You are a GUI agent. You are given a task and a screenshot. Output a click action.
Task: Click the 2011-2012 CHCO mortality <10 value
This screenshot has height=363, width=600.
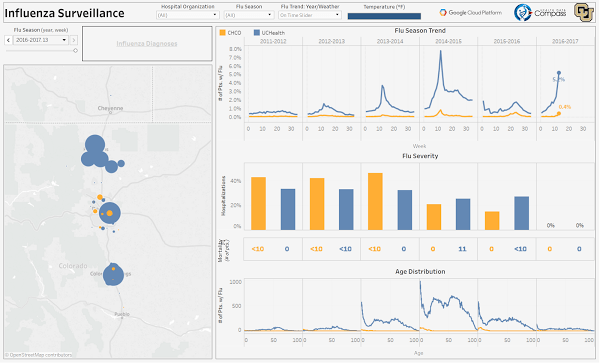258,249
